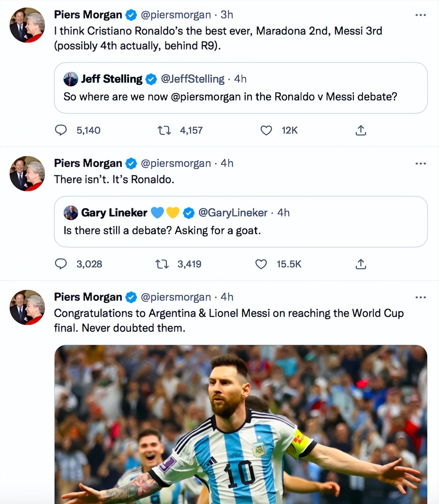
Task: Click Piers Morgan's avatar beside the Argentina tweet
Action: click(27, 307)
